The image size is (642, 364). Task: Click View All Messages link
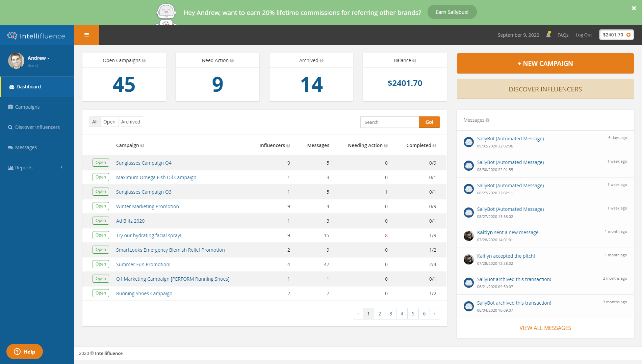545,328
